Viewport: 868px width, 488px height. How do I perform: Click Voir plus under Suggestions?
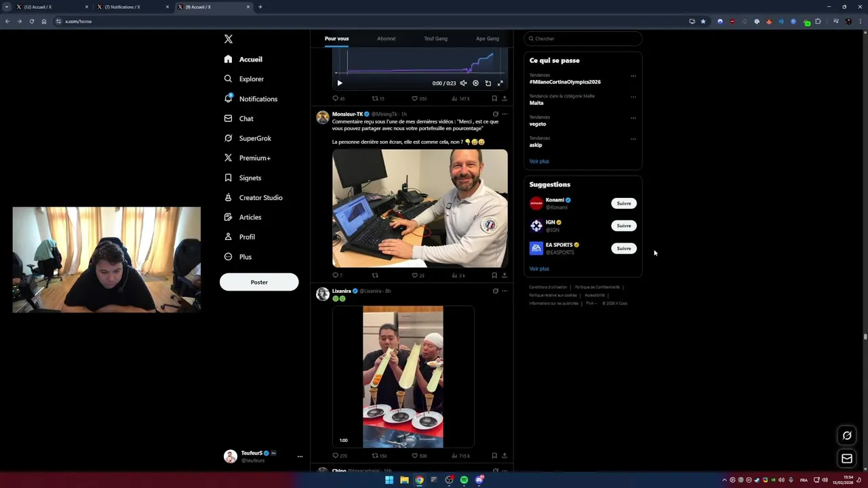pyautogui.click(x=539, y=269)
